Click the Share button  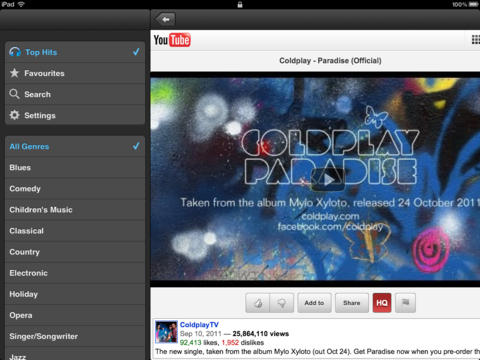(352, 303)
